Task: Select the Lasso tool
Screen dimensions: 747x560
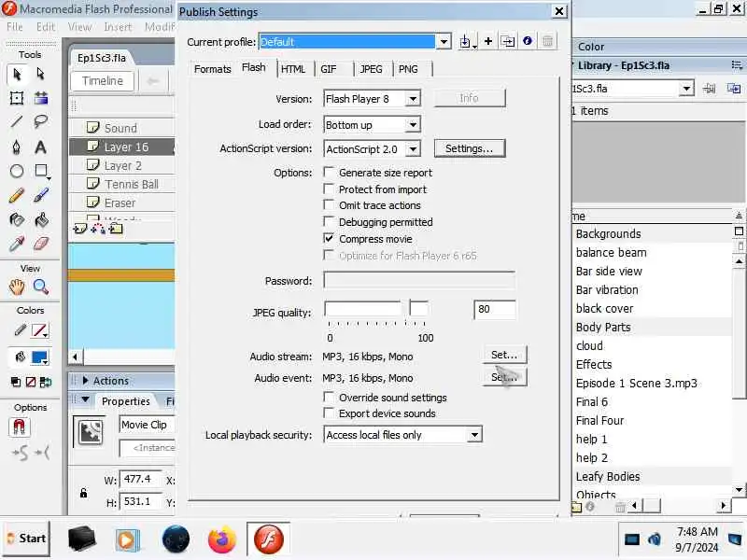Action: pyautogui.click(x=41, y=122)
